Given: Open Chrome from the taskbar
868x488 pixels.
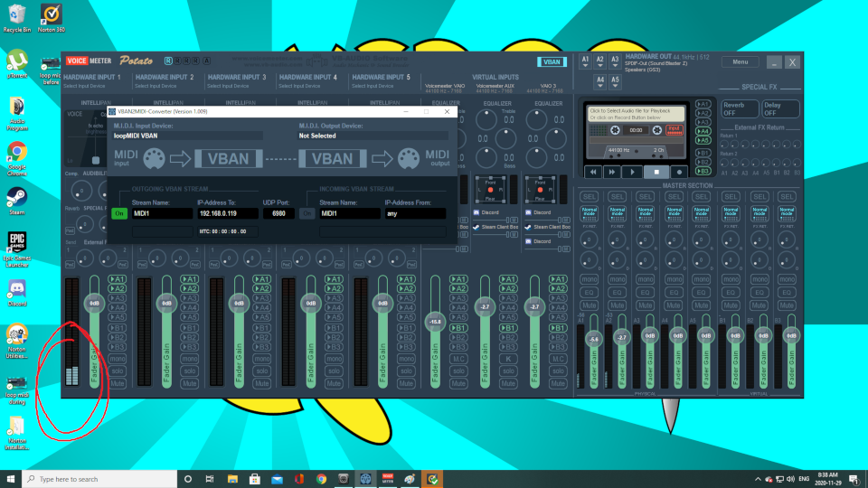Looking at the screenshot, I should (321, 479).
